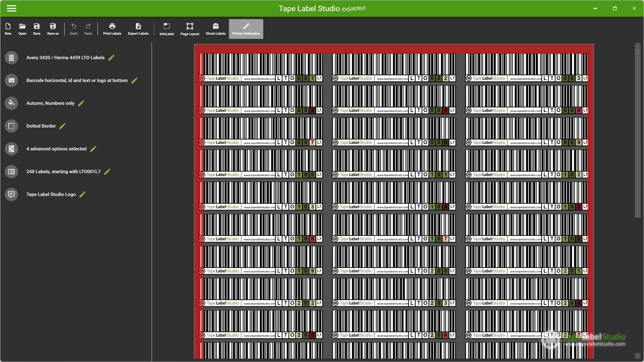Select '4 advanced options selected' text
The height and width of the screenshot is (362, 644).
coord(57,149)
